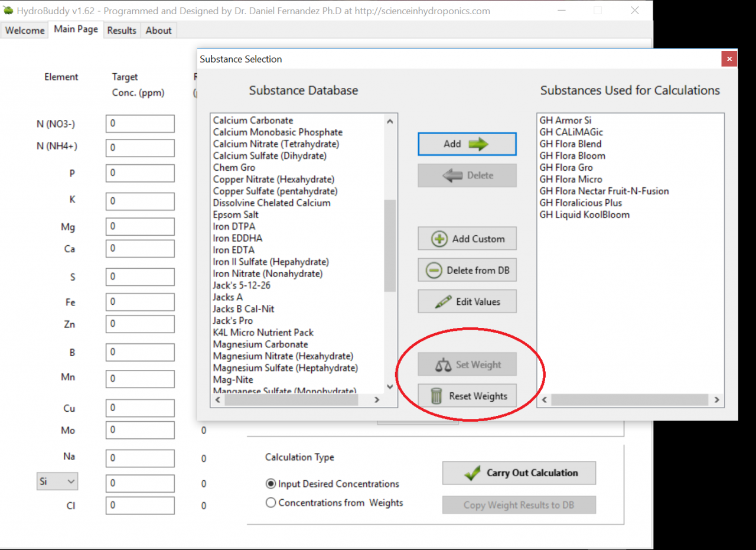Viewport: 756px width, 550px height.
Task: Click the pencil icon of Edit Values
Action: pos(443,302)
